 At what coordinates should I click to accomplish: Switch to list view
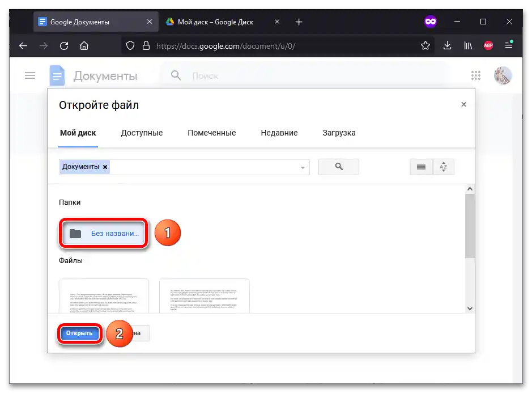(x=421, y=167)
